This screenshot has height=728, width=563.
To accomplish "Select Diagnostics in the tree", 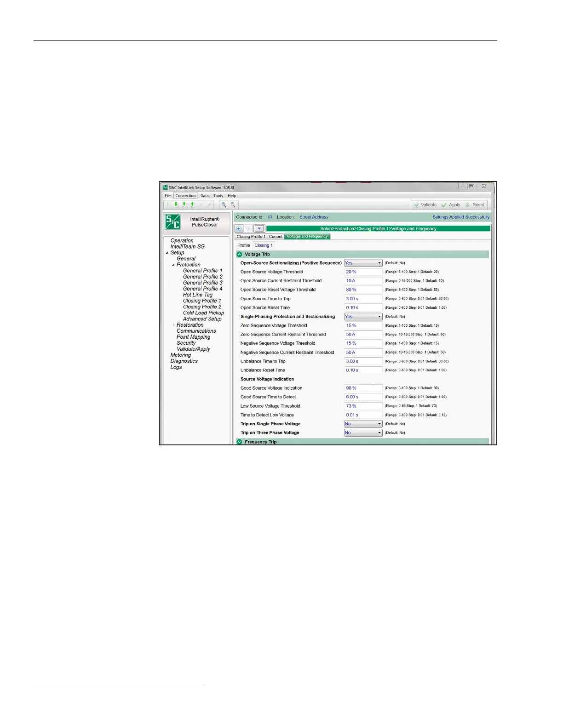I will (184, 361).
